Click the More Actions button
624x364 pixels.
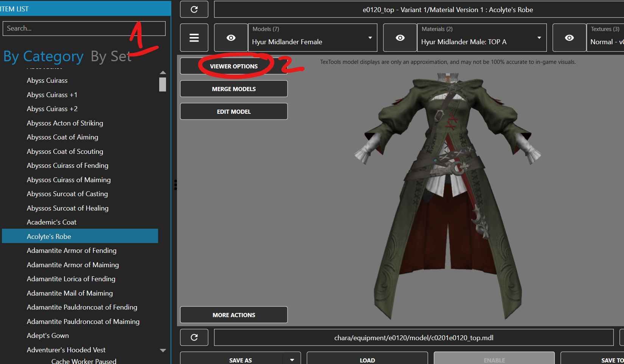pos(234,315)
